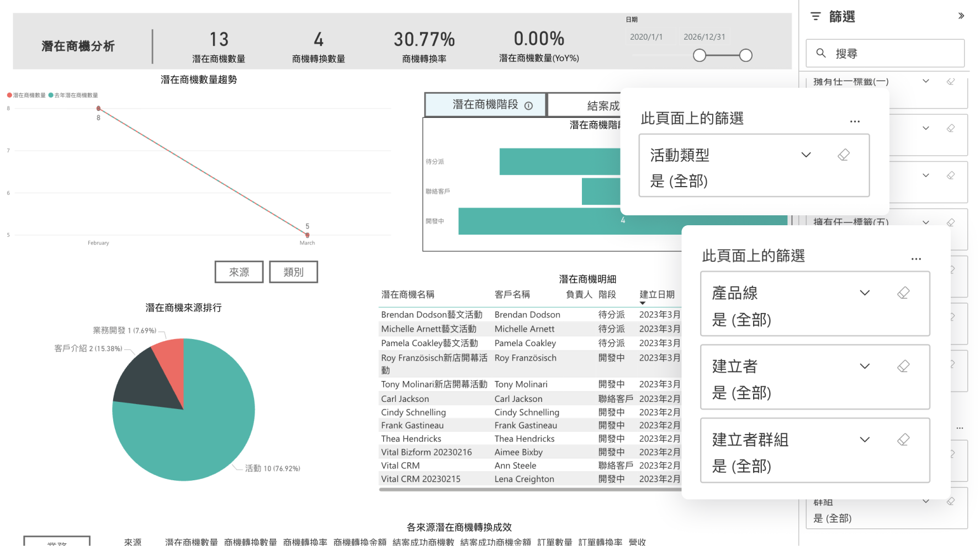Collapse the 篩選 pane with double-arrow icon
This screenshot has width=980, height=546.
961,16
